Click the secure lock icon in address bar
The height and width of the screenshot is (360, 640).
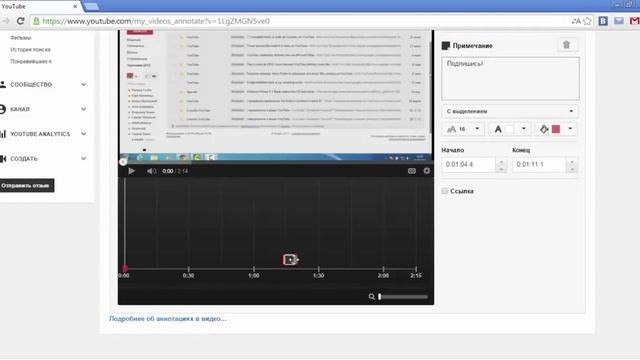36,21
